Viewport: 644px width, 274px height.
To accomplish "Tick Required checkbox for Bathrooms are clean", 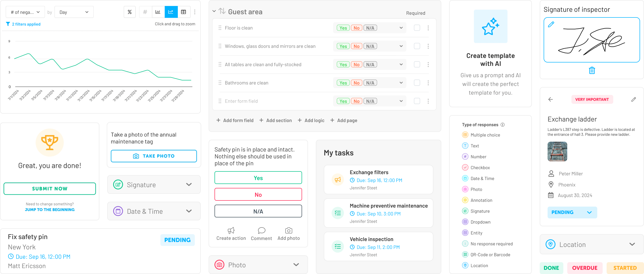I will click(417, 83).
